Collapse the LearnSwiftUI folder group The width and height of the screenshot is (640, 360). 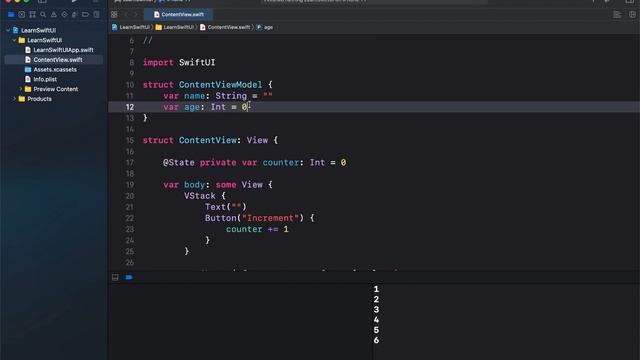[x=14, y=40]
